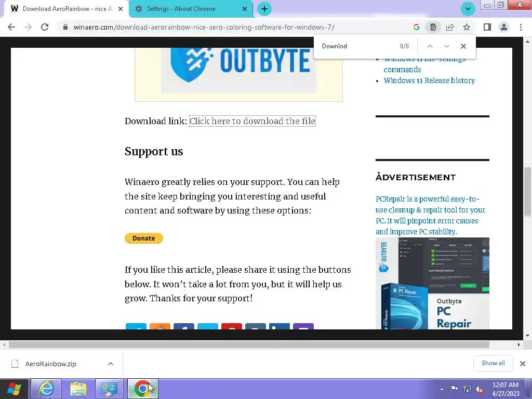Click the Chrome taskbar icon
The width and height of the screenshot is (532, 399).
(142, 389)
